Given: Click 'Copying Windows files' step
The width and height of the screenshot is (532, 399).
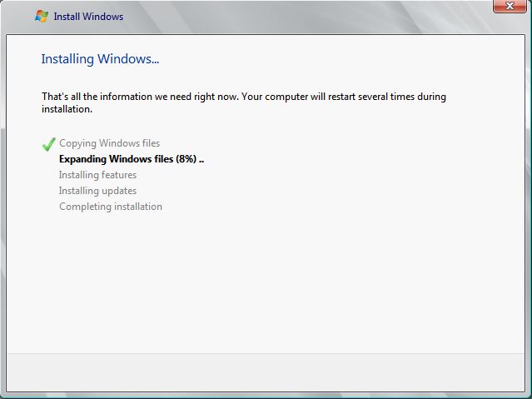Looking at the screenshot, I should click(x=109, y=143).
